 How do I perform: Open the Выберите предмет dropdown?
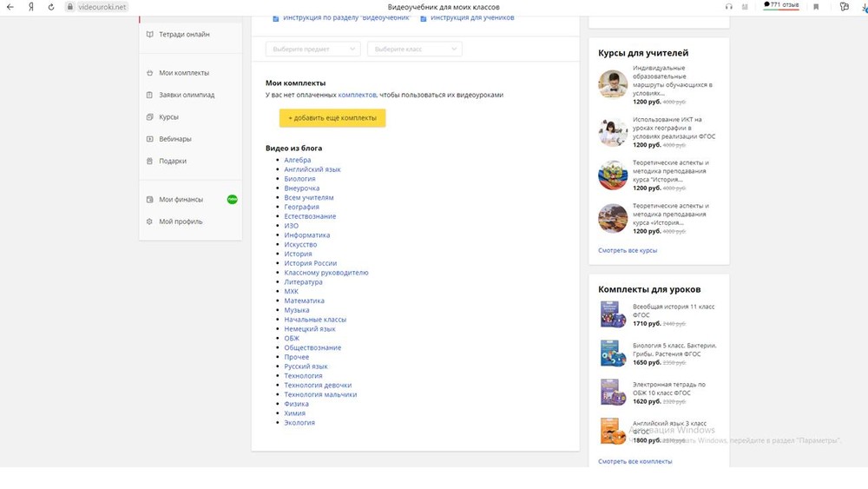pyautogui.click(x=312, y=50)
